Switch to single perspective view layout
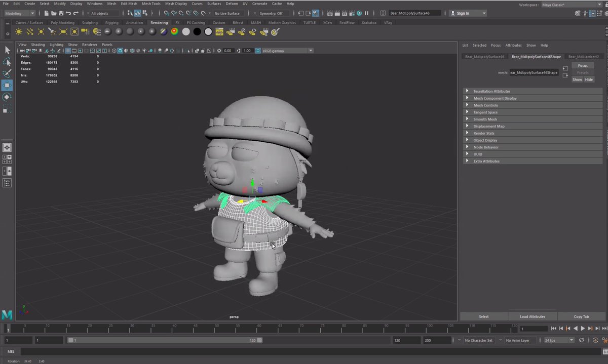This screenshot has width=608, height=364. (7, 148)
